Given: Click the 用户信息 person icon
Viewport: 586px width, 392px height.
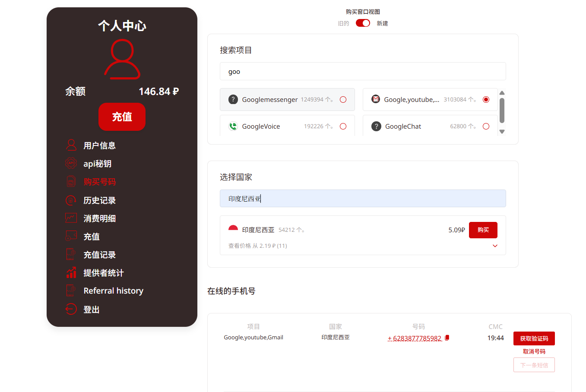Looking at the screenshot, I should point(71,145).
